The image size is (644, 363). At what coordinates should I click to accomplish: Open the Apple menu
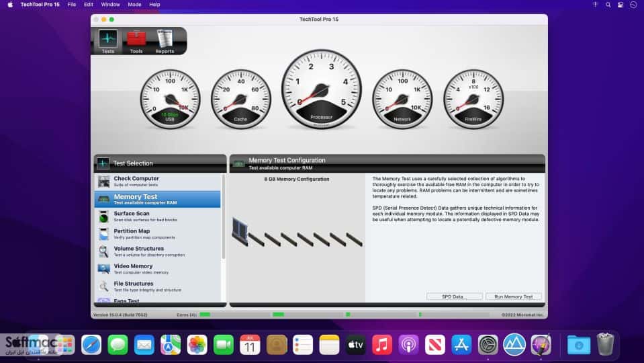(10, 5)
